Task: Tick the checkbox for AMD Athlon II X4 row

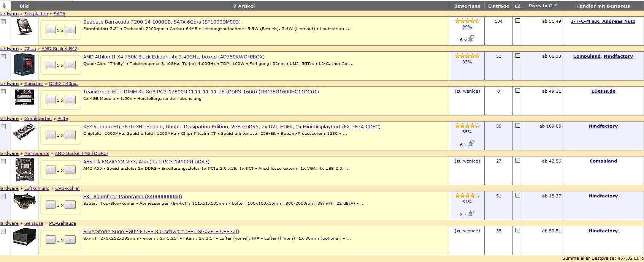Action: (x=3, y=57)
